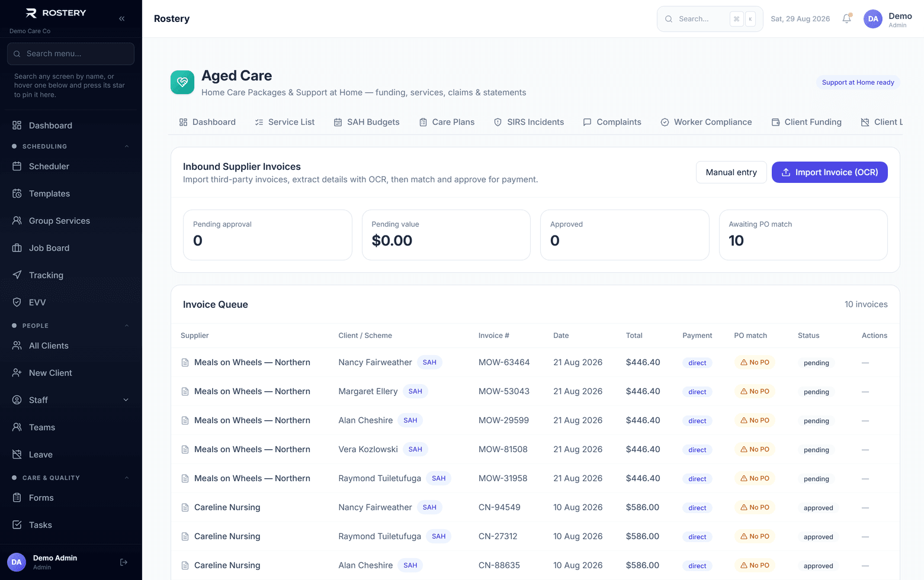Click the search magnifier in top bar
This screenshot has width=924, height=580.
click(x=669, y=19)
